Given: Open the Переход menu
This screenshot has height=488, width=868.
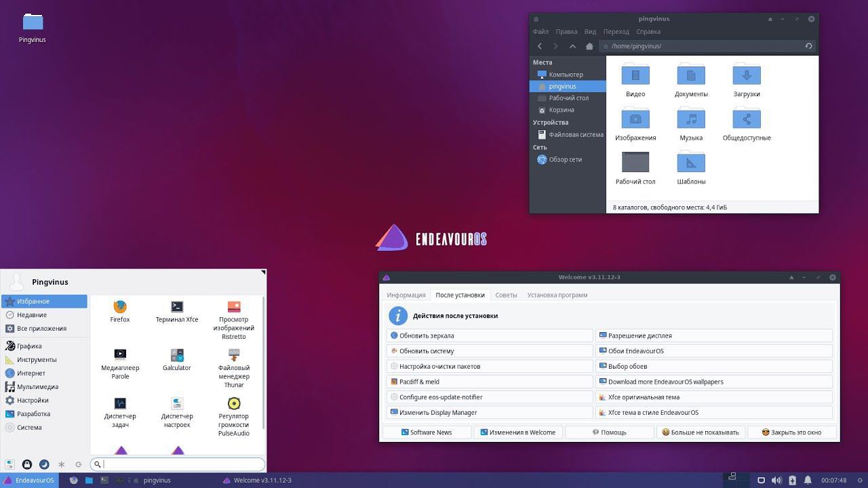Looking at the screenshot, I should (616, 32).
